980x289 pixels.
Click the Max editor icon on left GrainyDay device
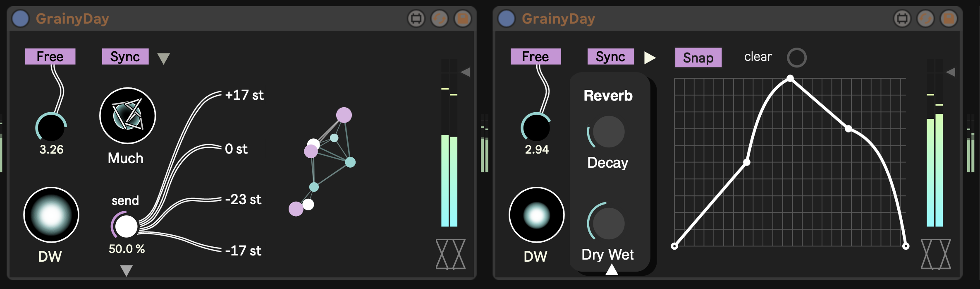click(x=416, y=19)
